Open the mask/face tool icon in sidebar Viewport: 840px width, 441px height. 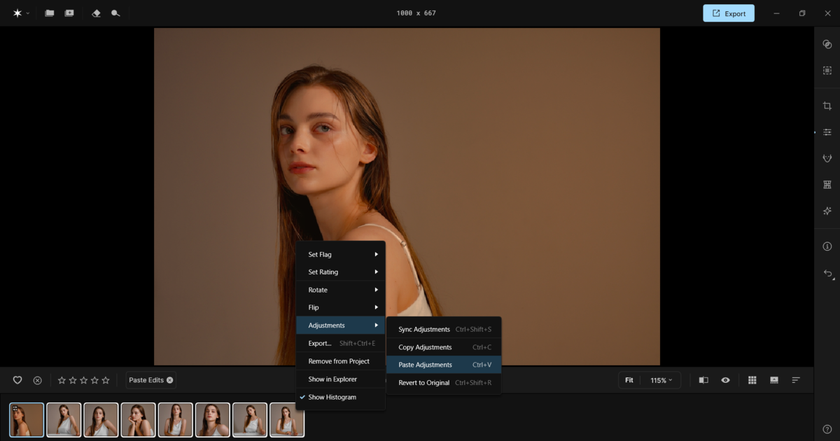tap(827, 158)
